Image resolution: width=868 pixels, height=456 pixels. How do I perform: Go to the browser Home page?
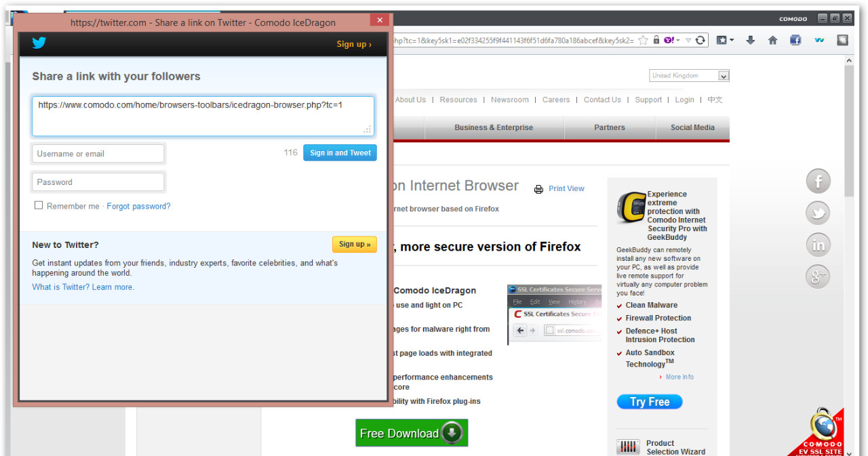coord(773,40)
